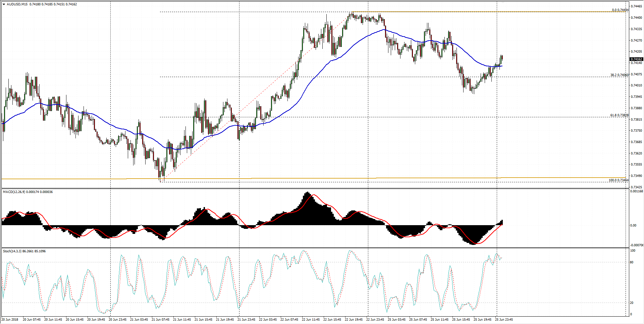Click the 22 Jun 23:45 time label
This screenshot has height=324, width=644.
(x=375, y=320)
